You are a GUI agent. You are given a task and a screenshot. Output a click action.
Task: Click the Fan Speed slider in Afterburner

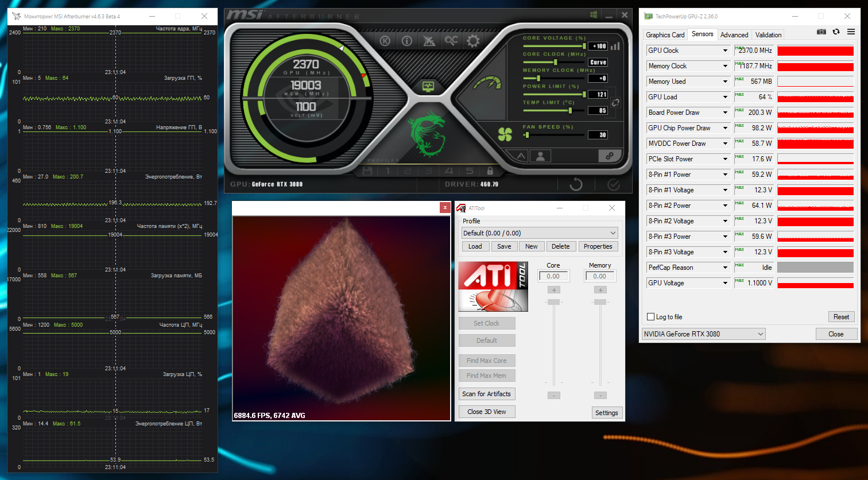[x=554, y=135]
